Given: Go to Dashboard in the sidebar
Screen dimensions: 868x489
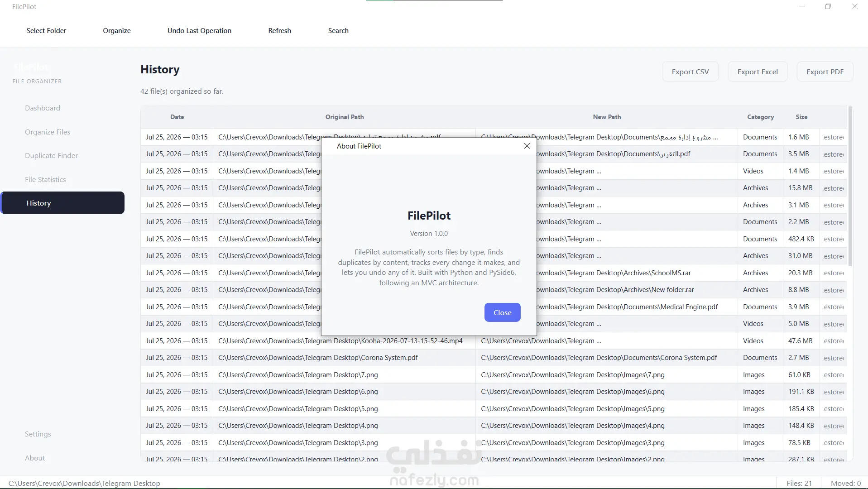Looking at the screenshot, I should tap(43, 108).
